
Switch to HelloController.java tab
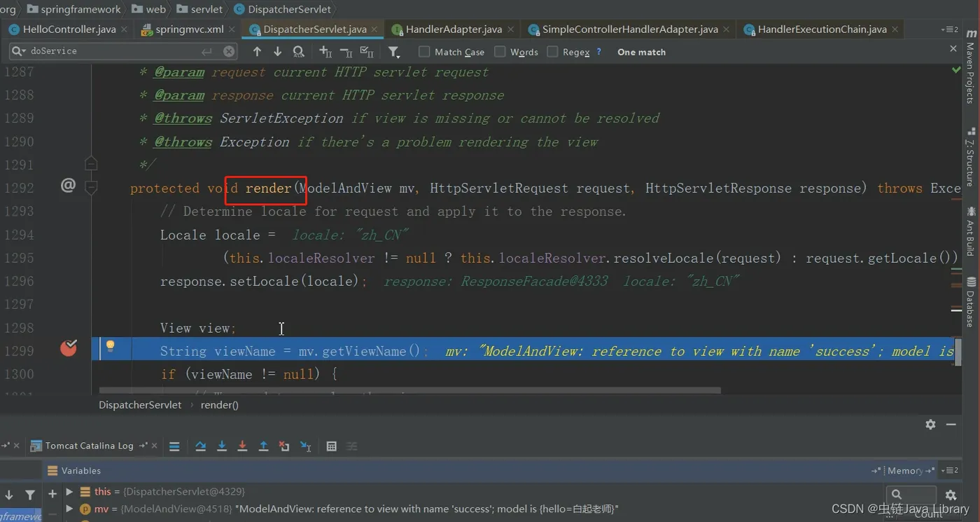click(x=69, y=29)
